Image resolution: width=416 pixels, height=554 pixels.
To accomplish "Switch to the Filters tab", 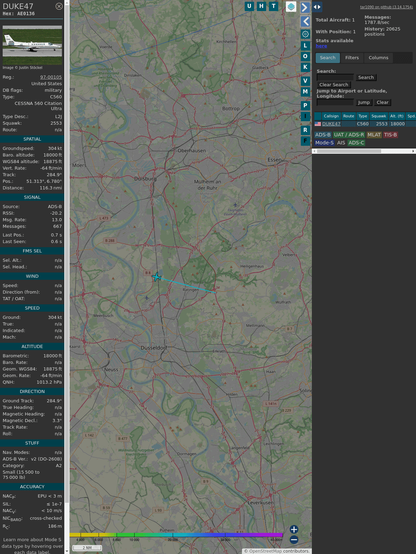I will (352, 58).
